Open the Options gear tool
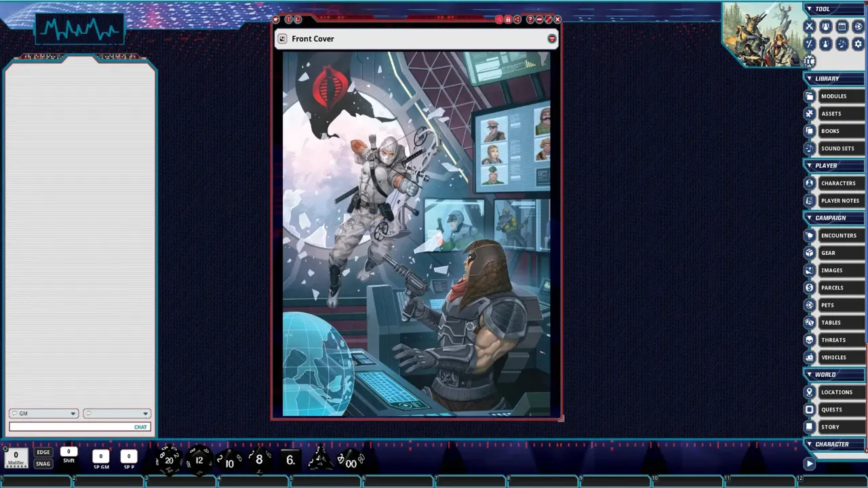 (858, 43)
